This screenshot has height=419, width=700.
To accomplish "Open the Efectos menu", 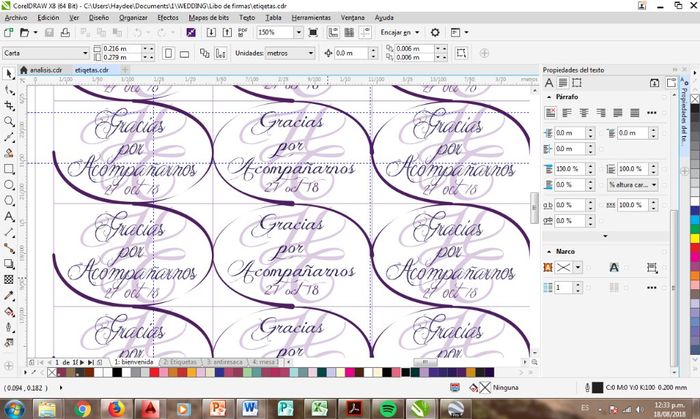I will click(x=168, y=18).
